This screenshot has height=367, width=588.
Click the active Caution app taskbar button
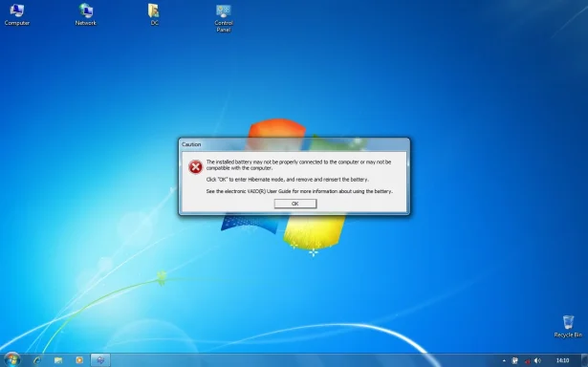pos(100,360)
